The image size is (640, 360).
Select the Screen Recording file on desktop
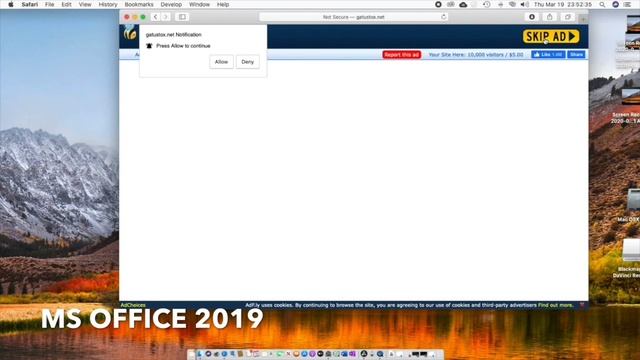630,106
